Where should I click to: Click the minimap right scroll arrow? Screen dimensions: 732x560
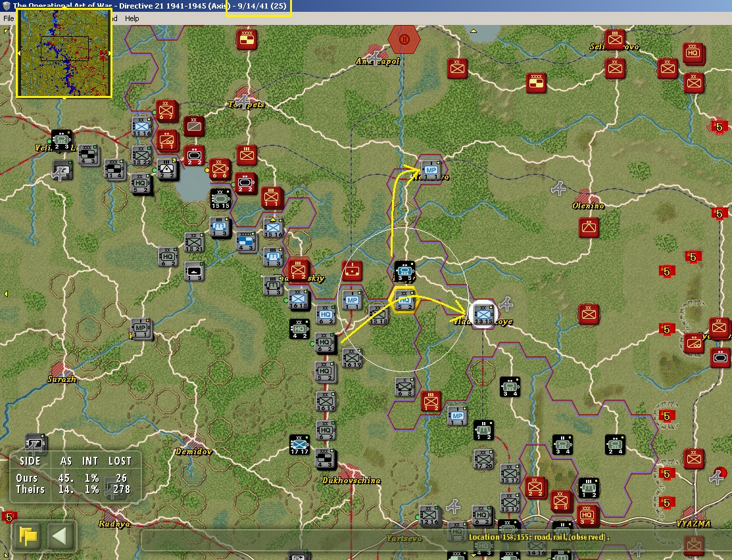tap(110, 53)
